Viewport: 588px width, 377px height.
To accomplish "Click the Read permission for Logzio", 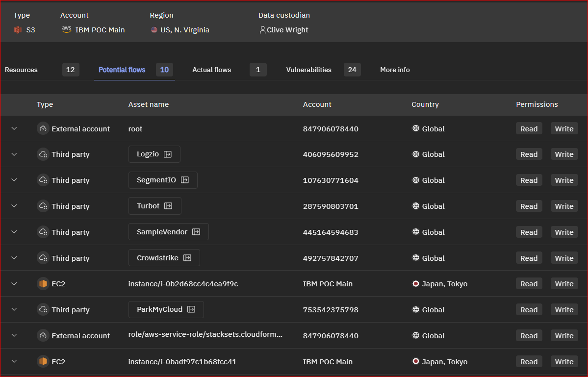I will (x=529, y=154).
